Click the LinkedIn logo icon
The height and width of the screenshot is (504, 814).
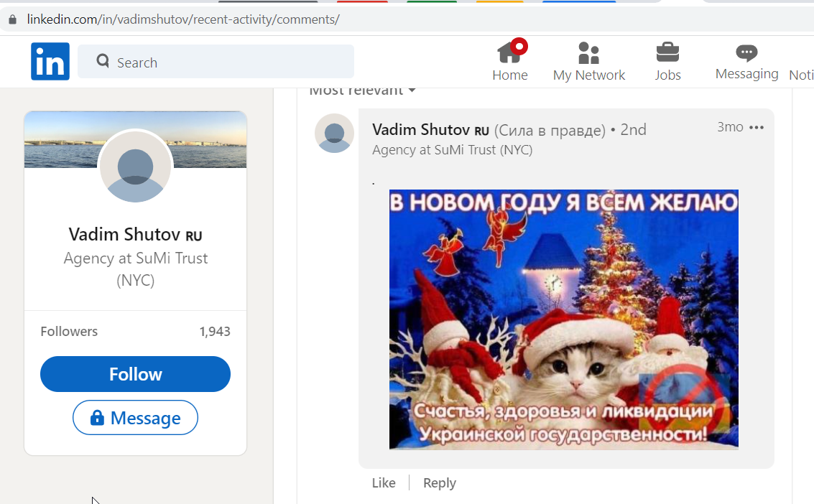tap(50, 61)
